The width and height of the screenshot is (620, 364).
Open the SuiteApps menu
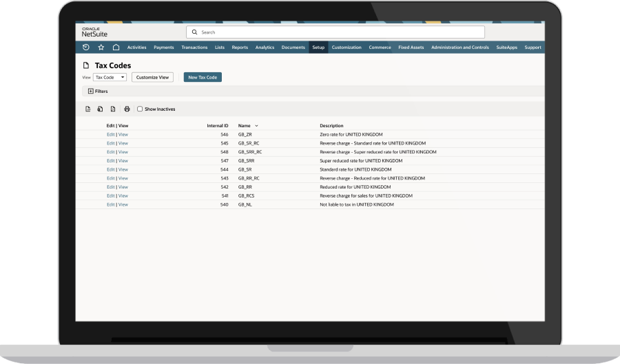(506, 47)
